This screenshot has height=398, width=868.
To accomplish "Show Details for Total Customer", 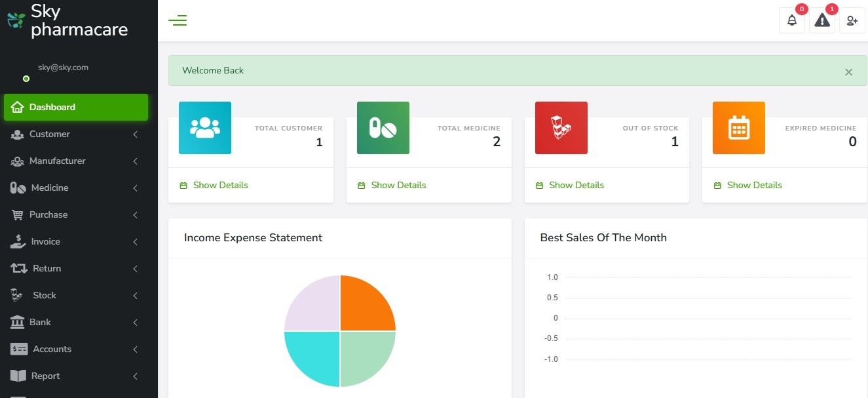I will (220, 186).
